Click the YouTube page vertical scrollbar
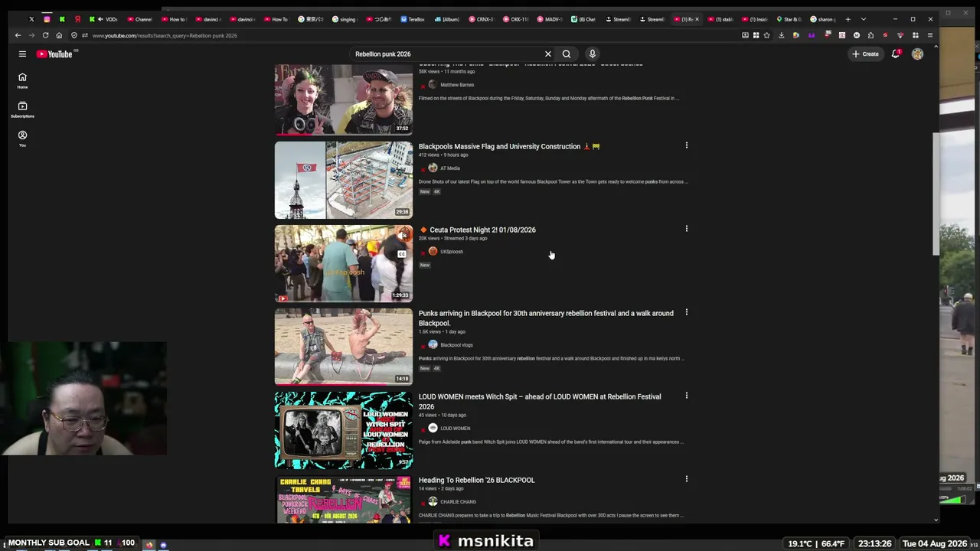The image size is (980, 551). [935, 194]
